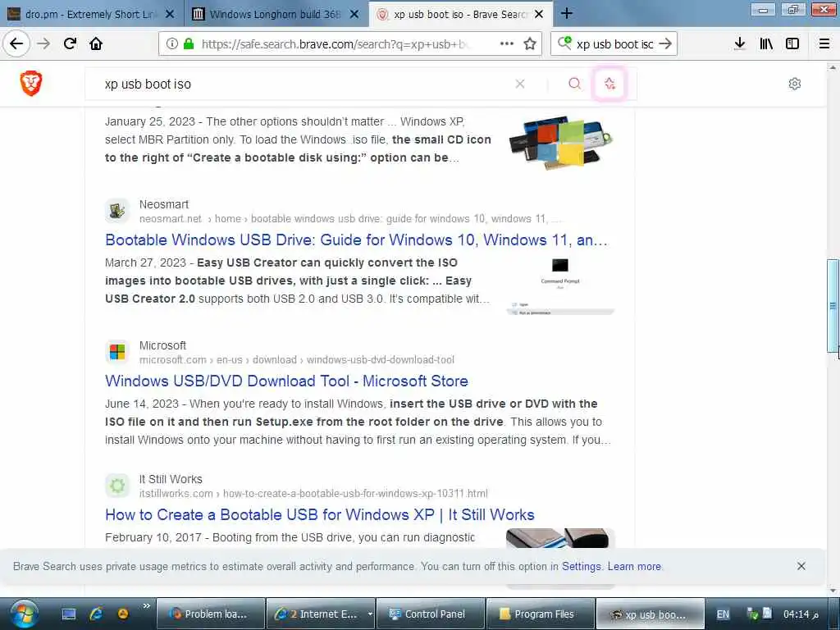Click the Microsoft favicon logo

[117, 352]
